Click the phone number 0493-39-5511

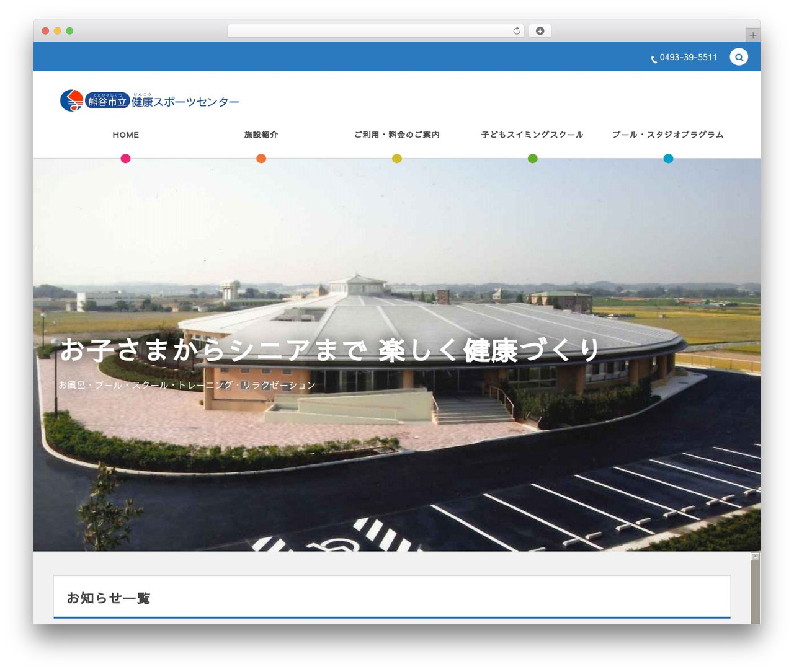(x=689, y=57)
